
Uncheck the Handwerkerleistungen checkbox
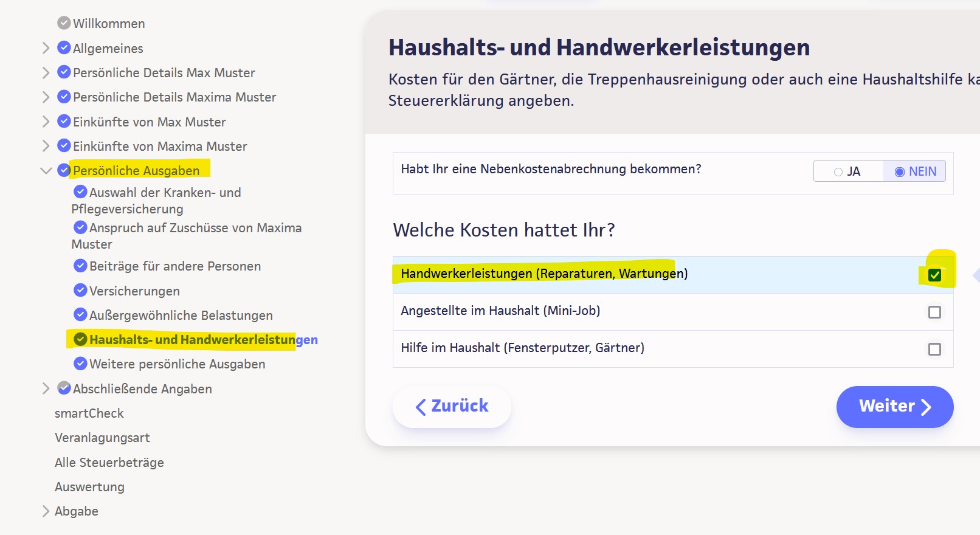[x=934, y=275]
